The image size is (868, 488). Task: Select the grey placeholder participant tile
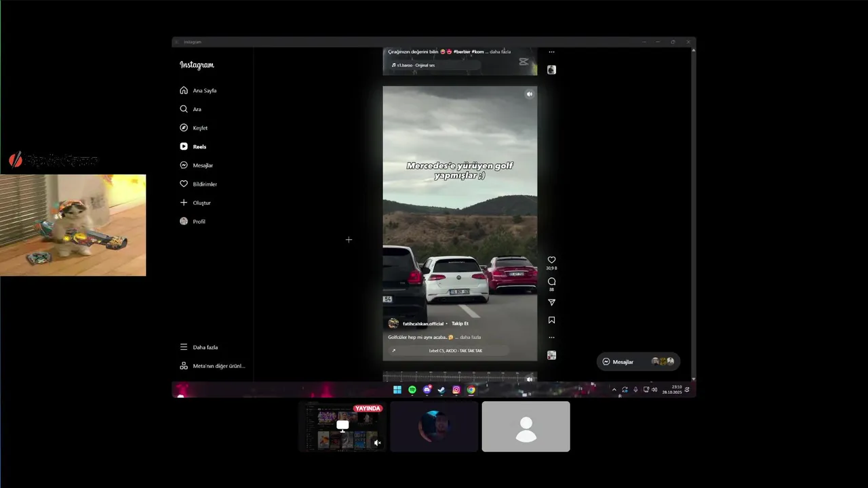pos(526,426)
